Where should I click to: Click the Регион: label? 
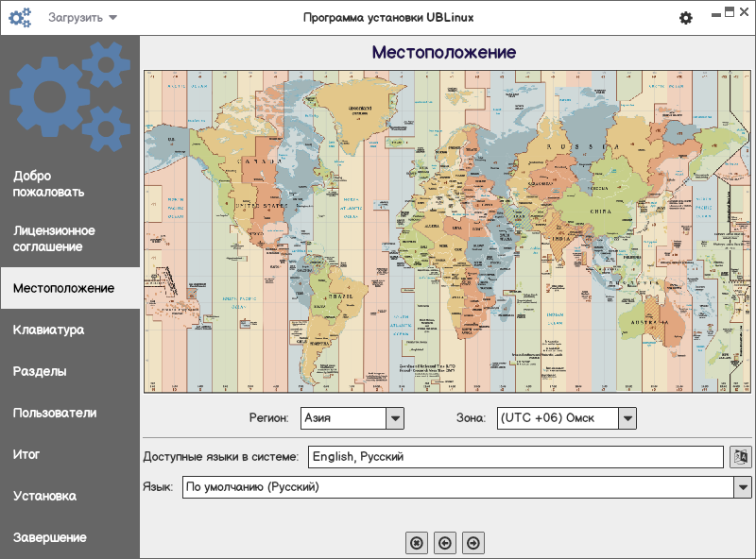268,418
